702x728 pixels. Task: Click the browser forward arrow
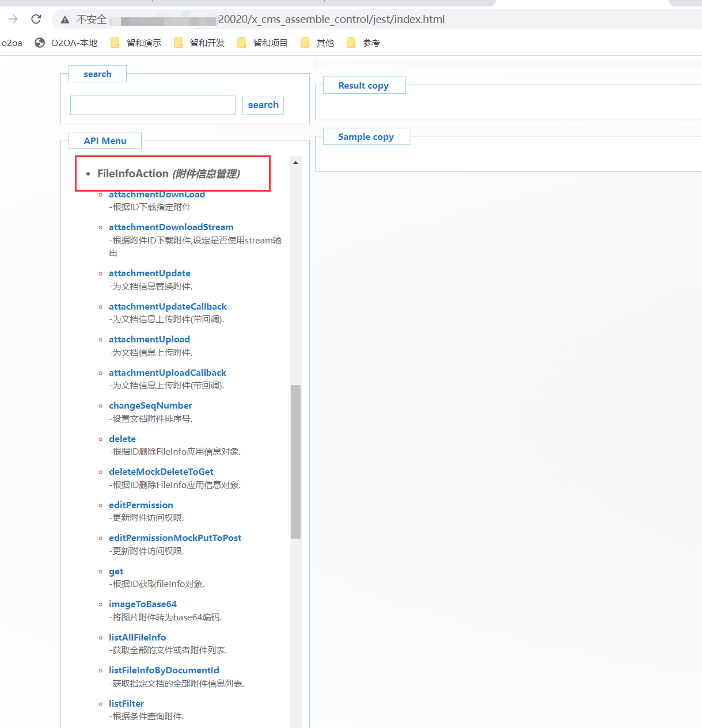coord(13,19)
